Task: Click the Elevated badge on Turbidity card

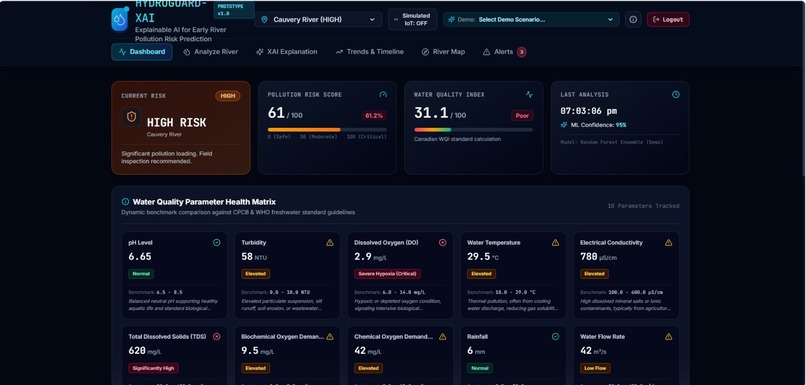Action: point(255,274)
